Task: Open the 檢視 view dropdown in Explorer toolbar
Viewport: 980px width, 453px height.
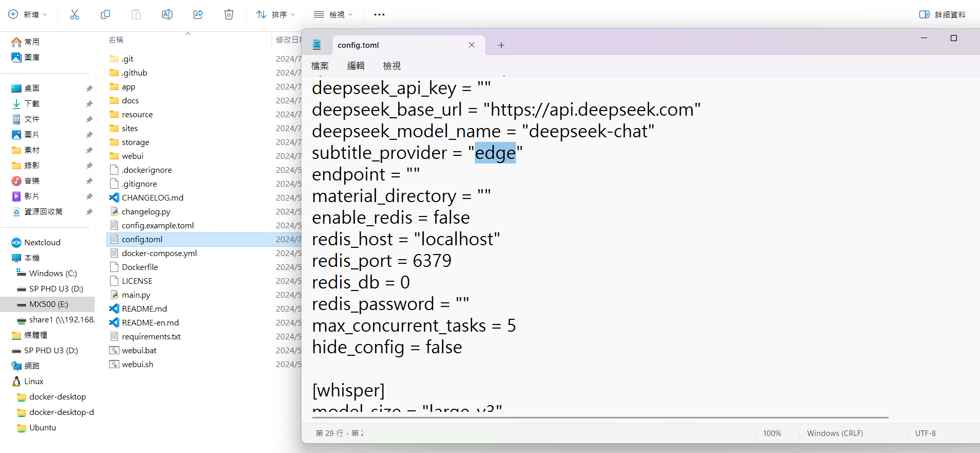Action: (x=333, y=14)
